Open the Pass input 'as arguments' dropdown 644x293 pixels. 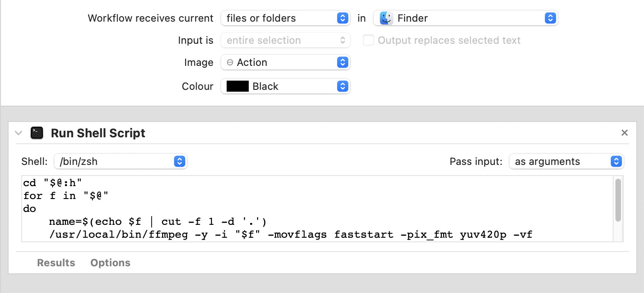pos(566,162)
